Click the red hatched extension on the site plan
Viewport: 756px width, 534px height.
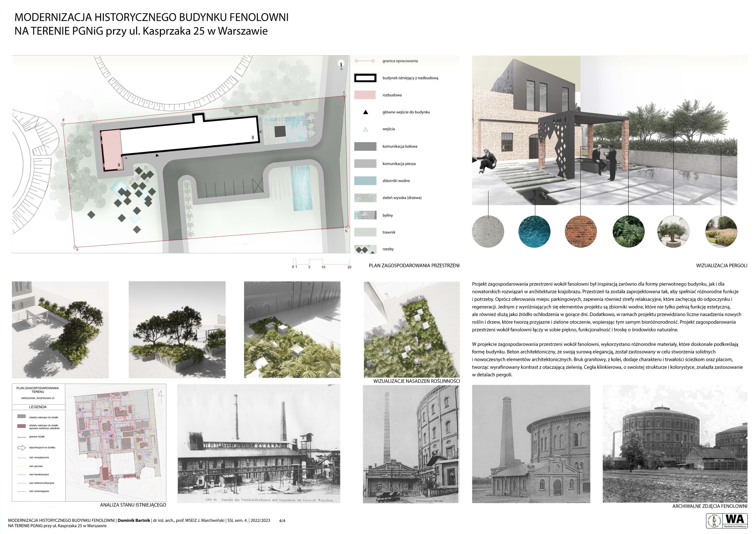point(112,150)
